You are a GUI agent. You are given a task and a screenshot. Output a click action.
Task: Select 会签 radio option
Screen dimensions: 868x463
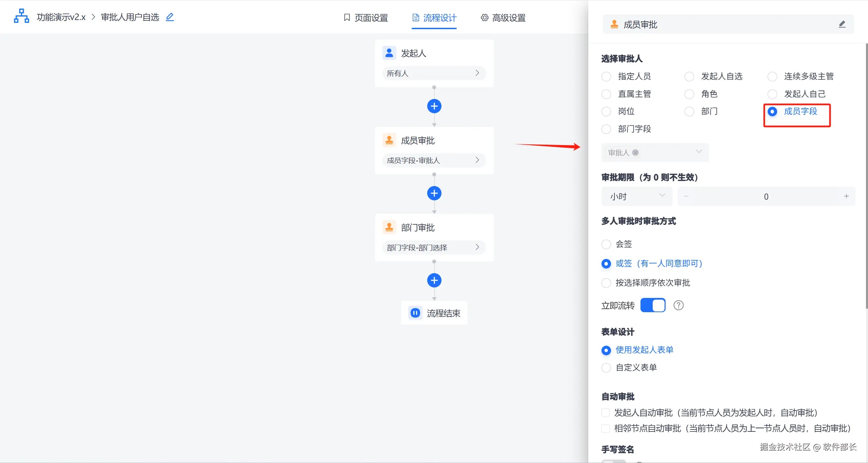coord(606,244)
